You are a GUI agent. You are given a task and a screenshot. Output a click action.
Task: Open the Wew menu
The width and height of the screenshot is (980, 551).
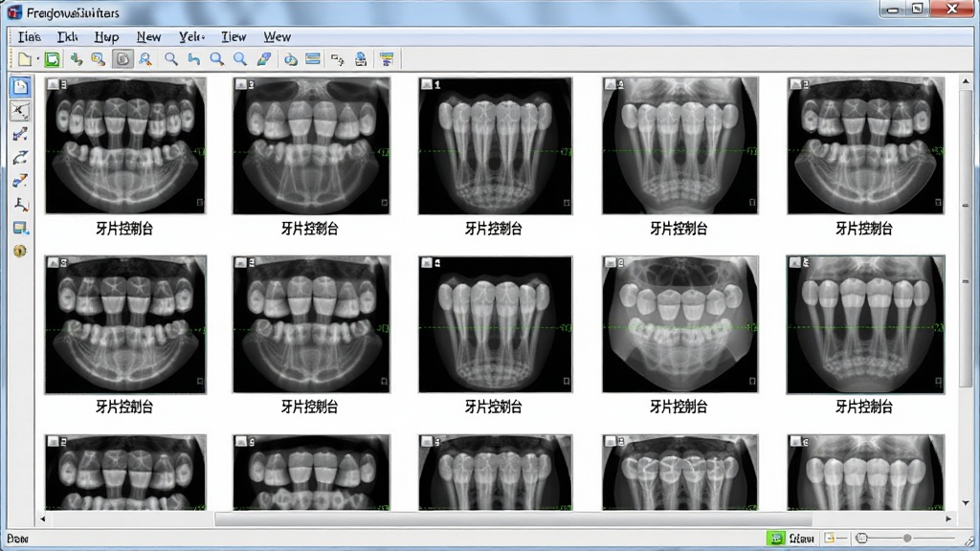coord(277,37)
